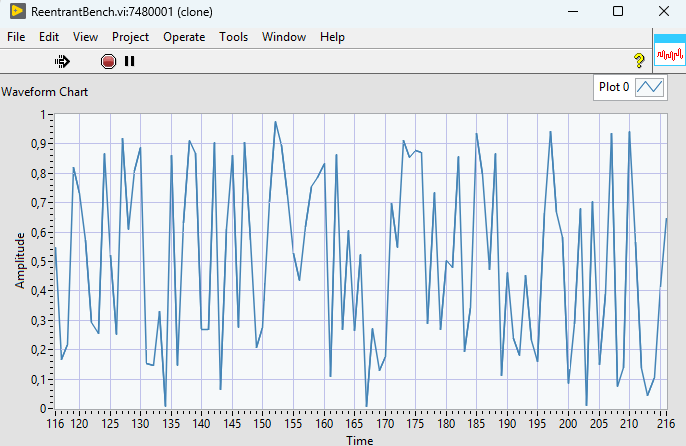This screenshot has height=446, width=686.
Task: Open the Help menu
Action: click(x=332, y=37)
